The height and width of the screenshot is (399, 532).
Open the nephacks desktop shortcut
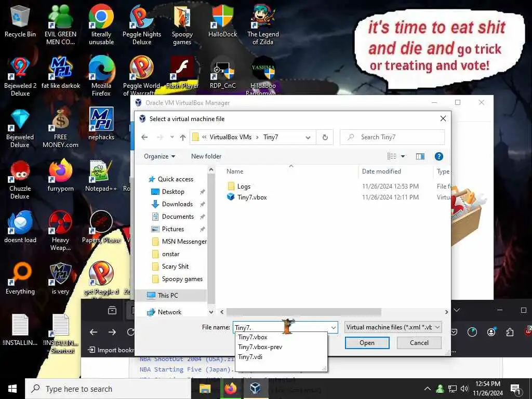101,124
